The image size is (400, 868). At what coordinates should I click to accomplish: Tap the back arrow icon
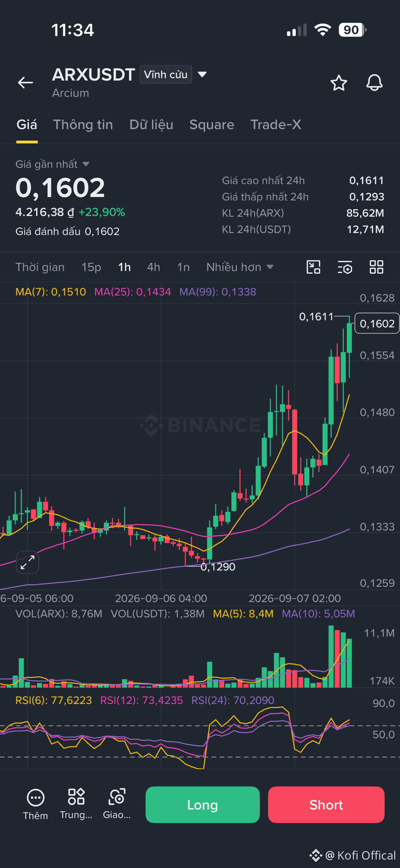(x=26, y=83)
